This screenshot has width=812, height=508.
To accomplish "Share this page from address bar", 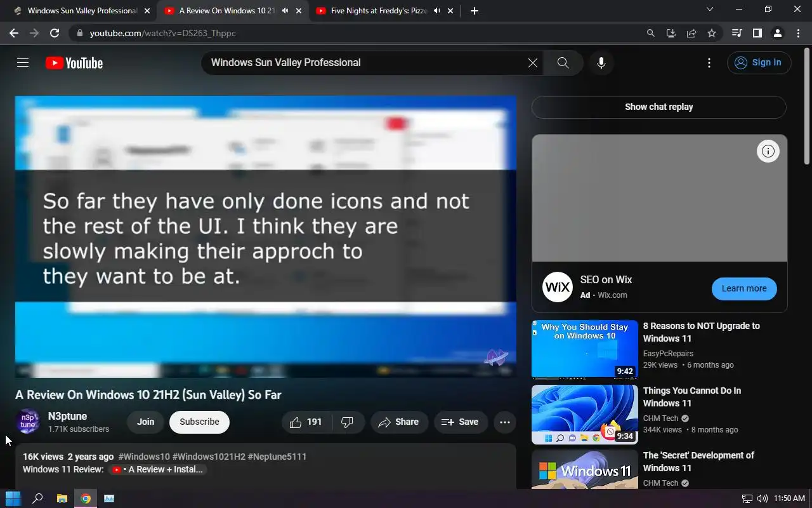I will [691, 33].
